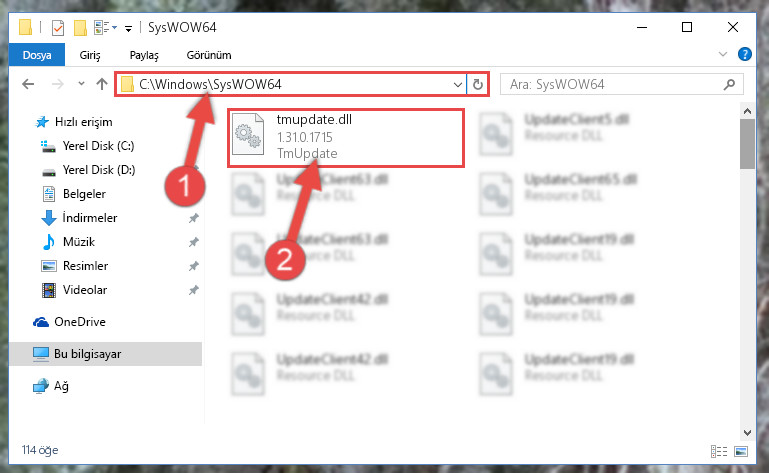Open the Dosya menu tab
The width and height of the screenshot is (769, 473).
pos(37,55)
